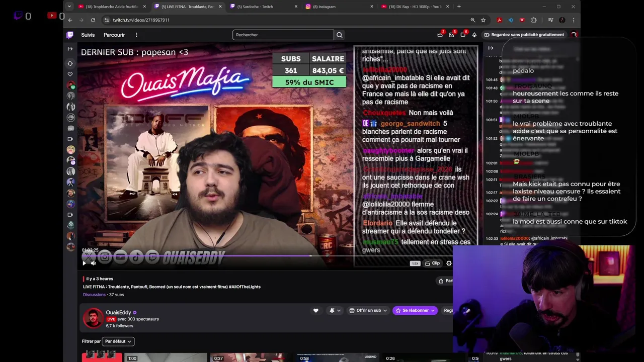
Task: Toggle the follow heart button
Action: pos(315,310)
